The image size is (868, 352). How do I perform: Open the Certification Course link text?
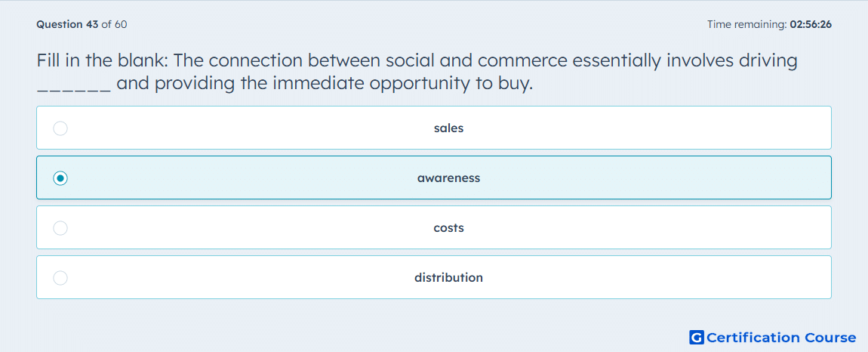pos(781,338)
